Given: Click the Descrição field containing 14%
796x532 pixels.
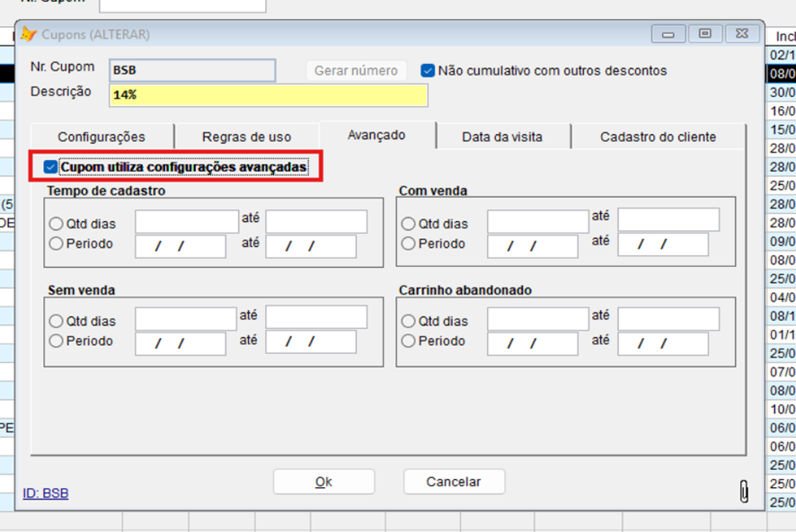Looking at the screenshot, I should click(x=268, y=95).
